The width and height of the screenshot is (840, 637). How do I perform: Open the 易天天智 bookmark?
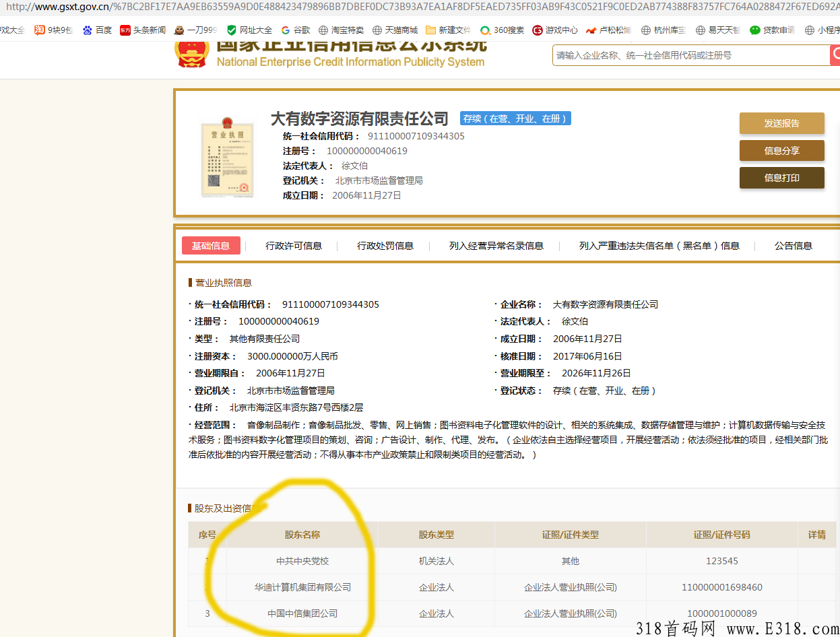(717, 30)
